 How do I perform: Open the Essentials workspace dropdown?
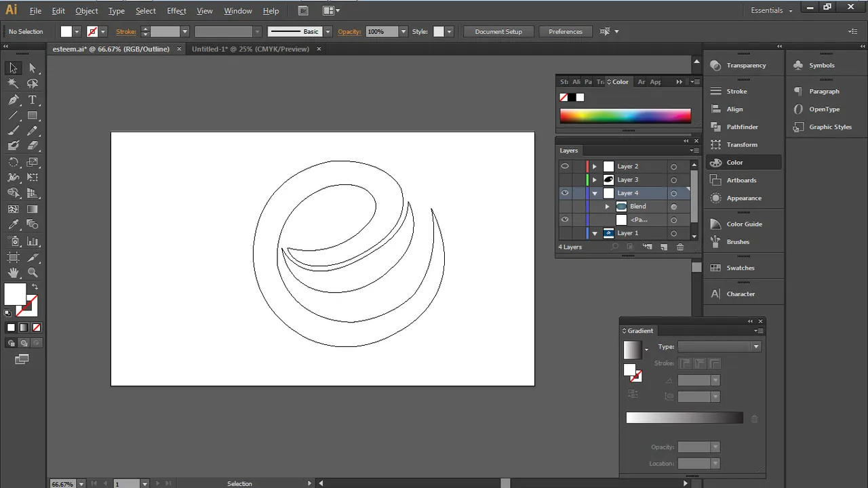tap(772, 10)
